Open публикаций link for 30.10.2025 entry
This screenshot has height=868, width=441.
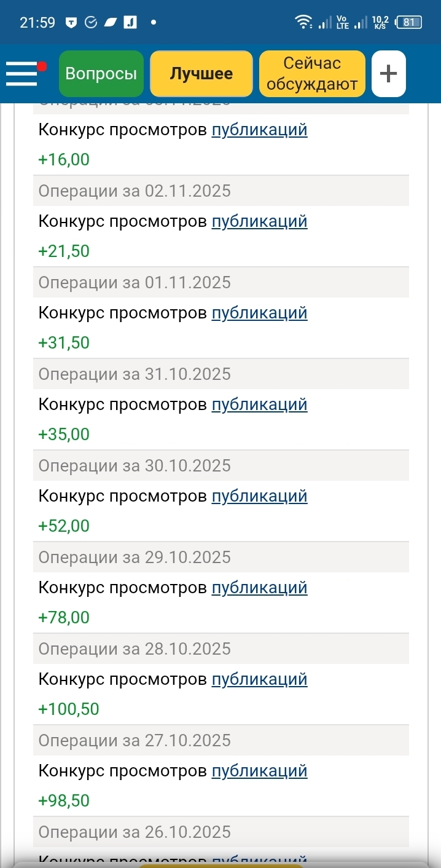click(259, 496)
